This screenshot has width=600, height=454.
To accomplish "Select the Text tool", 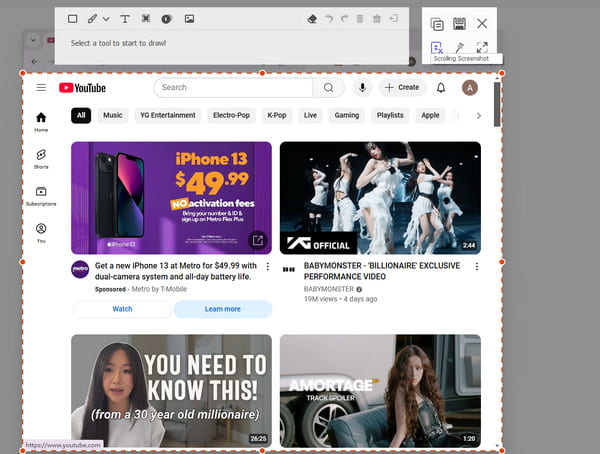I will (x=125, y=19).
